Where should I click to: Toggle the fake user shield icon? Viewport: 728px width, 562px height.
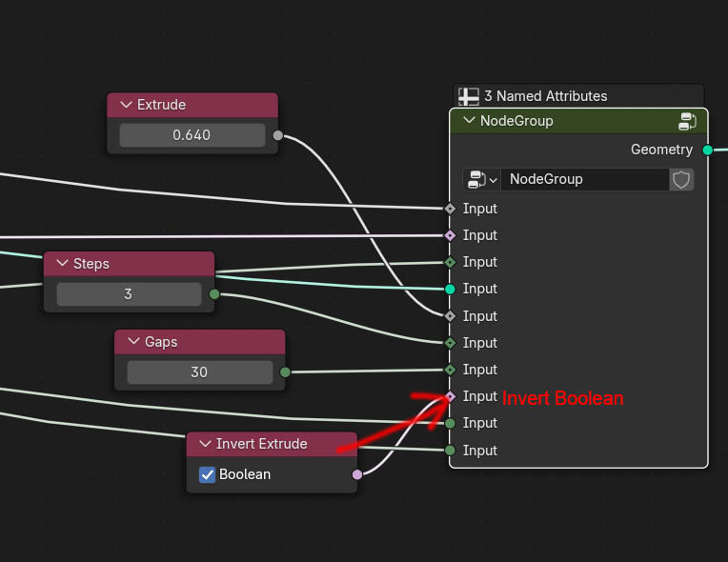pyautogui.click(x=681, y=180)
